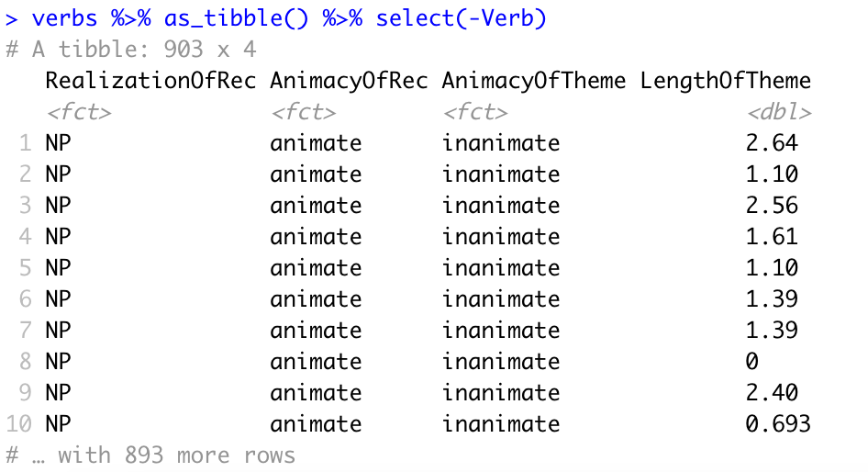Click the 0 value in row 8
Screen dimensions: 868x472
[752, 362]
